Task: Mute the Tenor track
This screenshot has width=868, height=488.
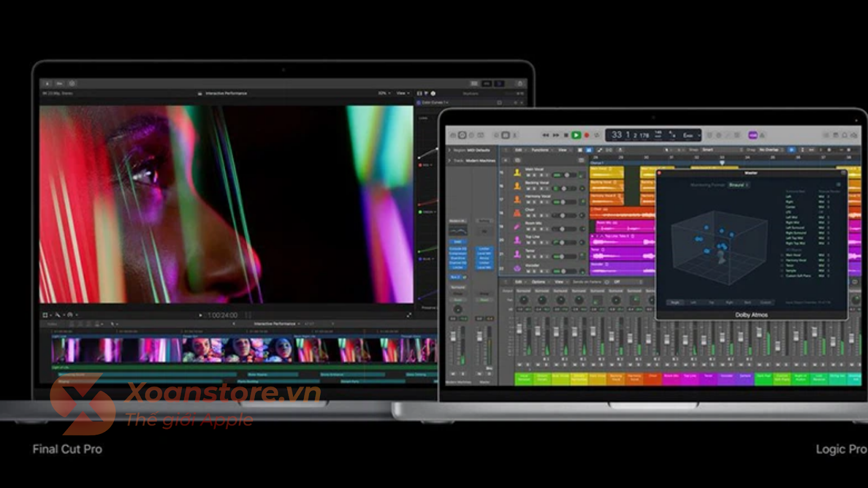Action: (x=528, y=256)
